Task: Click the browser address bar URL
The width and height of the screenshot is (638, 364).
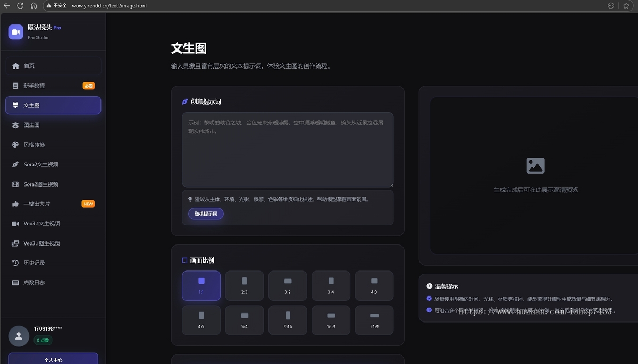Action: point(109,5)
